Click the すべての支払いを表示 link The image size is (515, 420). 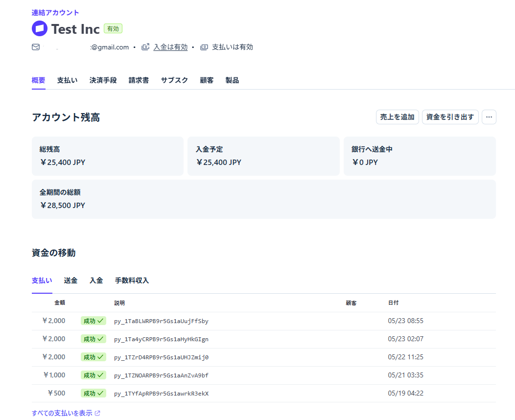tap(62, 413)
